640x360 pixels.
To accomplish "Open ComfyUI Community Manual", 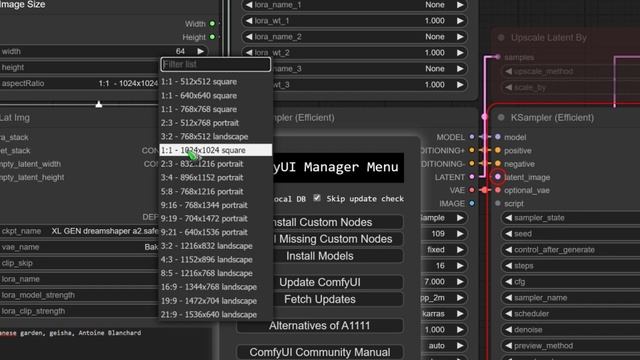I will 320,352.
